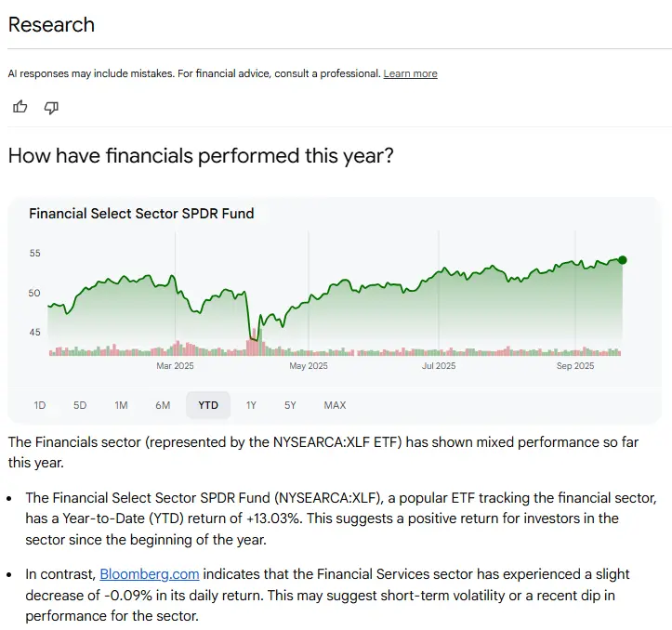Switch chart to 6M range
Image resolution: width=672 pixels, height=630 pixels.
(163, 405)
